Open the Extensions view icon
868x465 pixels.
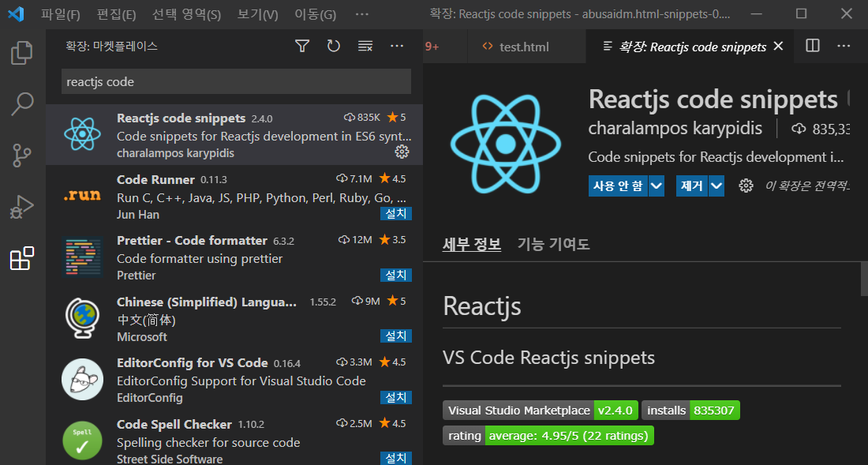(22, 258)
